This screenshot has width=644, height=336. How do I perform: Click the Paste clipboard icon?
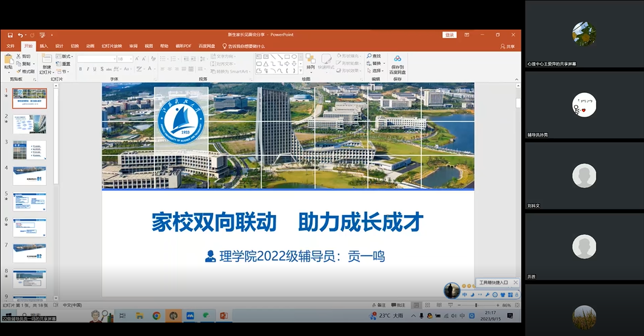(8, 60)
